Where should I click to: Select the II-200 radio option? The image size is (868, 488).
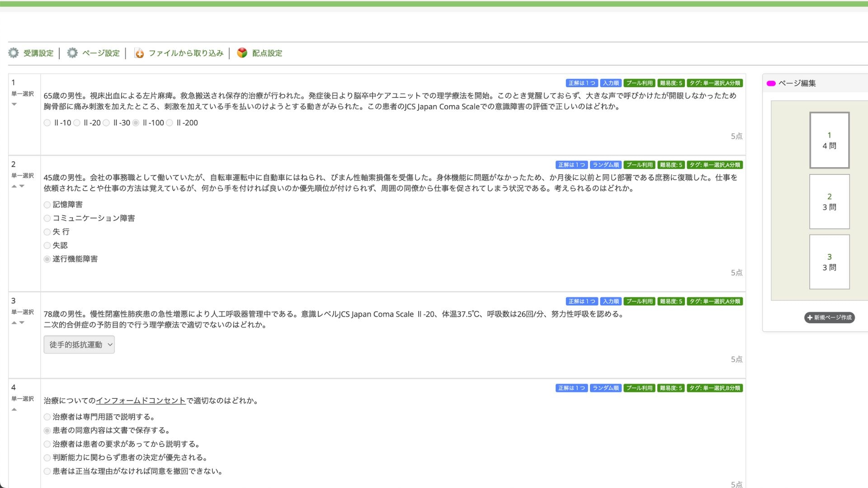(170, 123)
